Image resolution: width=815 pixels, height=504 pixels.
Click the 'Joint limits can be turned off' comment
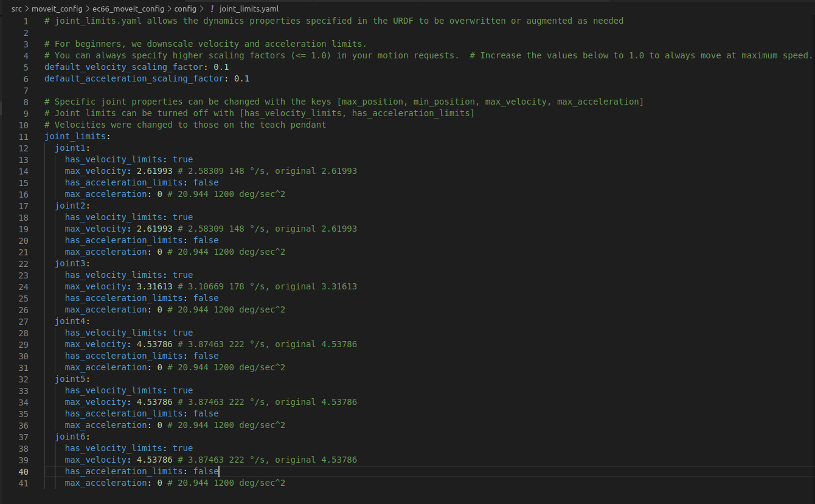(x=260, y=114)
